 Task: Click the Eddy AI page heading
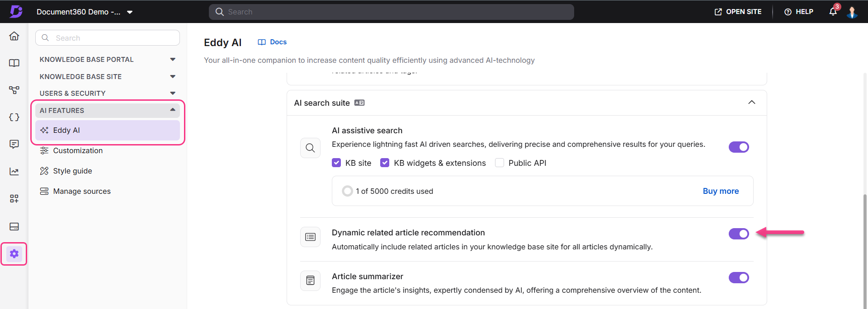[223, 42]
